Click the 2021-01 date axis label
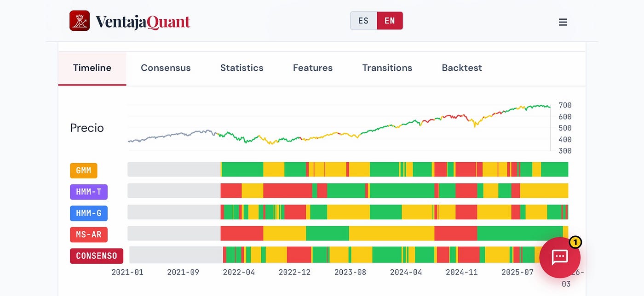The width and height of the screenshot is (644, 296). (127, 272)
